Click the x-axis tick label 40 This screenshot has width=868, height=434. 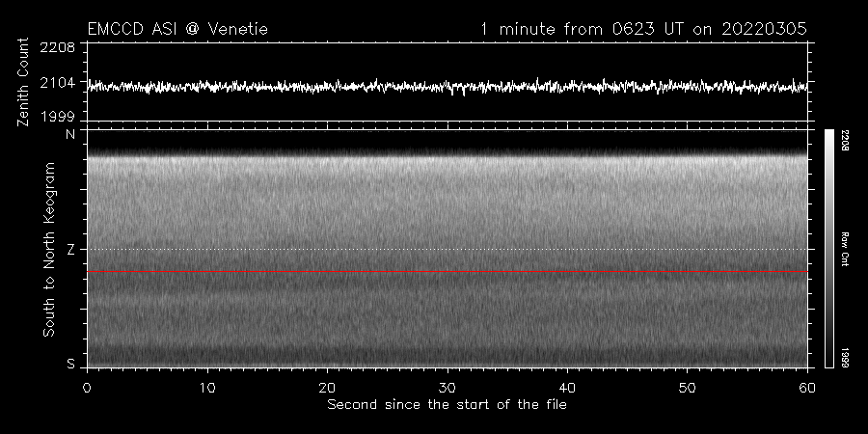pos(567,388)
